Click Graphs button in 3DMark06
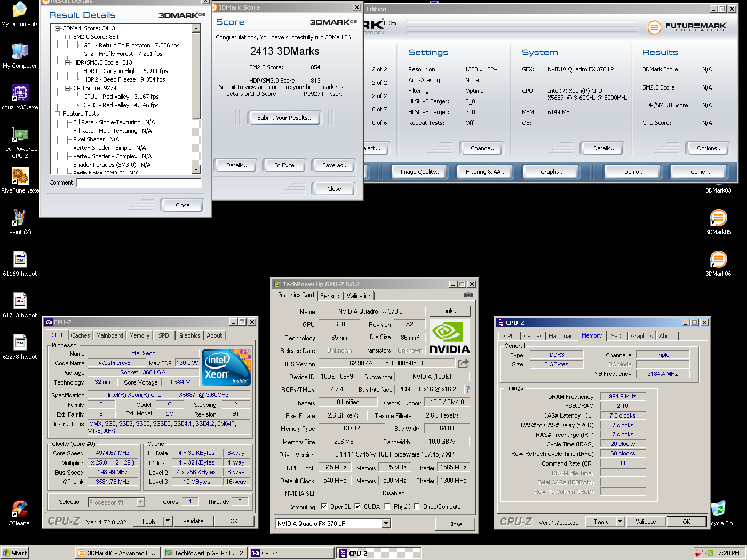The image size is (747, 560). point(552,172)
